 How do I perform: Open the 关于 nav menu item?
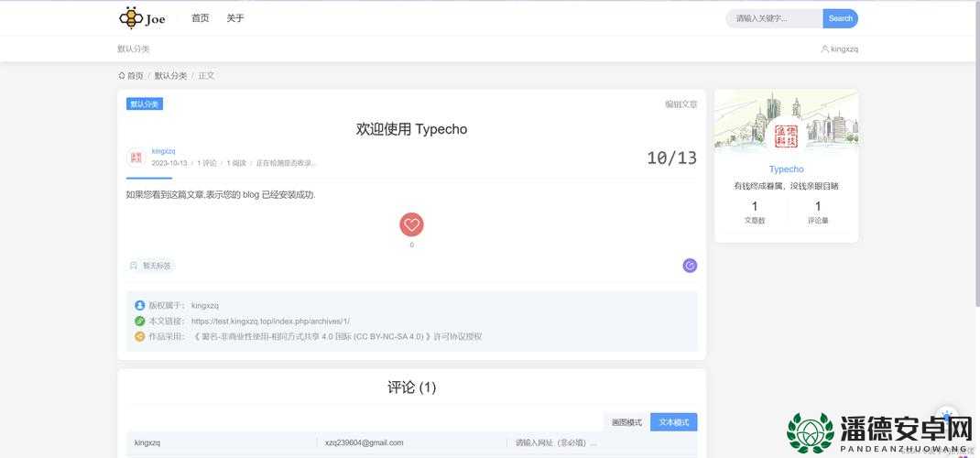click(x=235, y=18)
